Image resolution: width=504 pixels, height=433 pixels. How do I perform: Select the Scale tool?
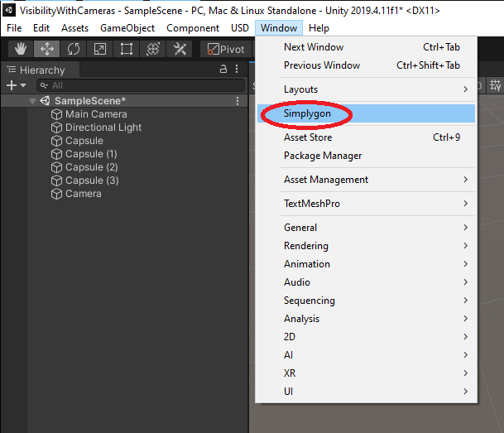point(99,50)
